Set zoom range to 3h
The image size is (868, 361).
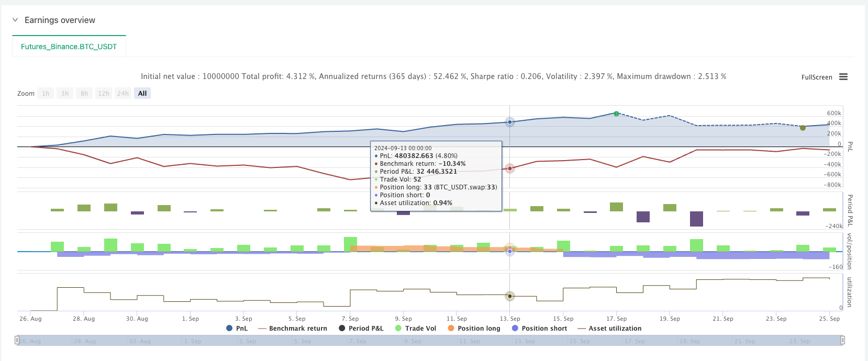click(x=65, y=93)
